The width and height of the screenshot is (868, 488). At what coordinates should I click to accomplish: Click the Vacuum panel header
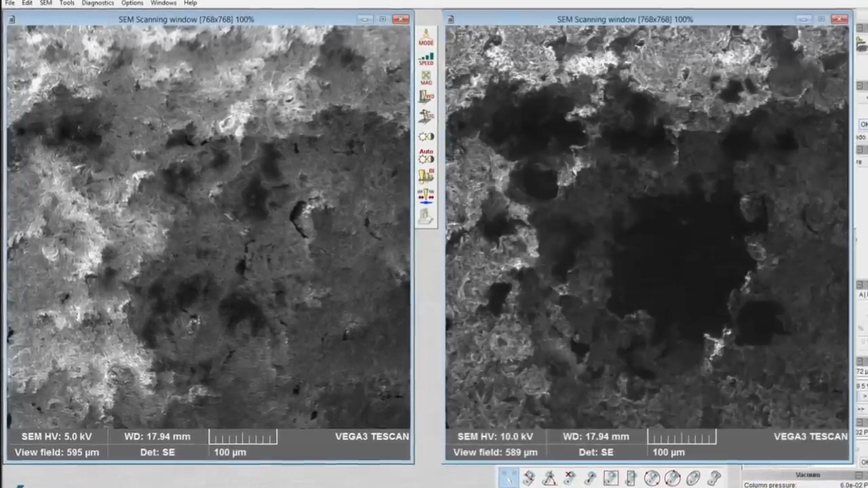tap(807, 474)
